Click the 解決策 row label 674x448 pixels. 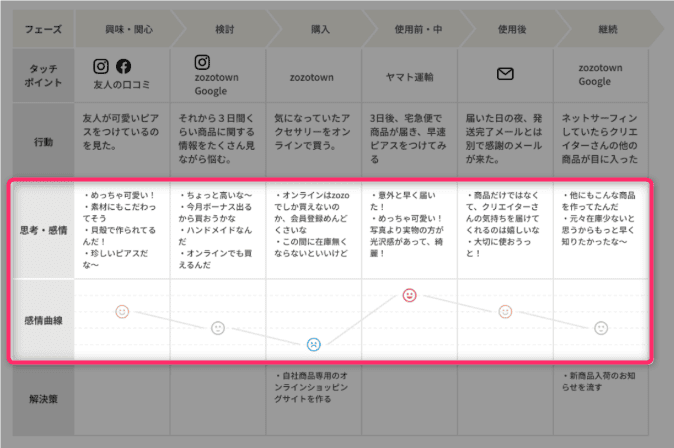(42, 398)
